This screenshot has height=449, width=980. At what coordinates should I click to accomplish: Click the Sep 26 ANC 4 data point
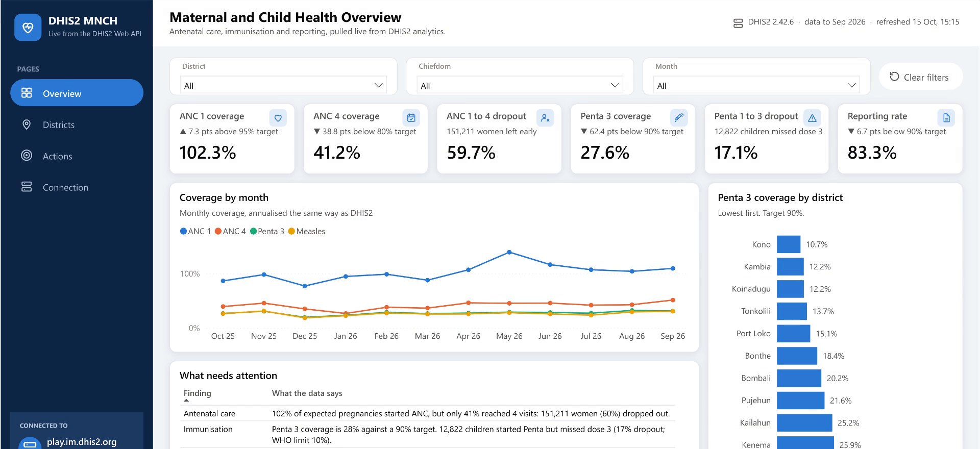coord(673,300)
